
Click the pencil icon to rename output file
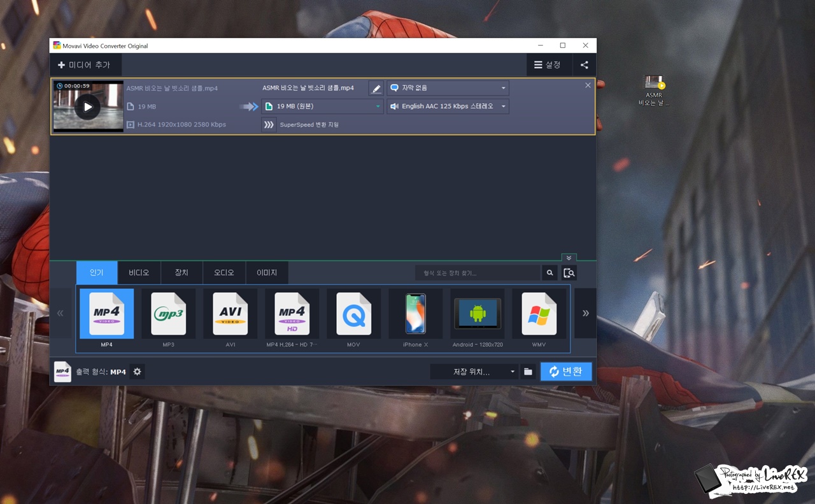(376, 88)
